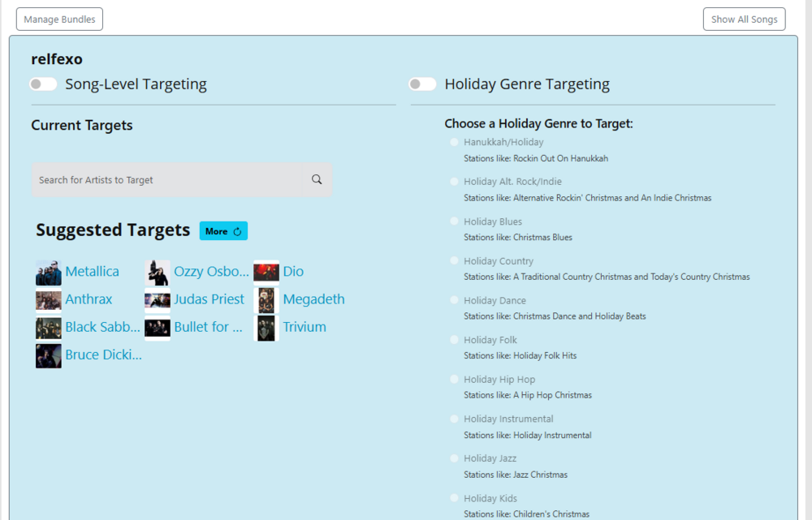812x520 pixels.
Task: Click 'Stations like: Holiday Instrumental' text
Action: [x=528, y=435]
